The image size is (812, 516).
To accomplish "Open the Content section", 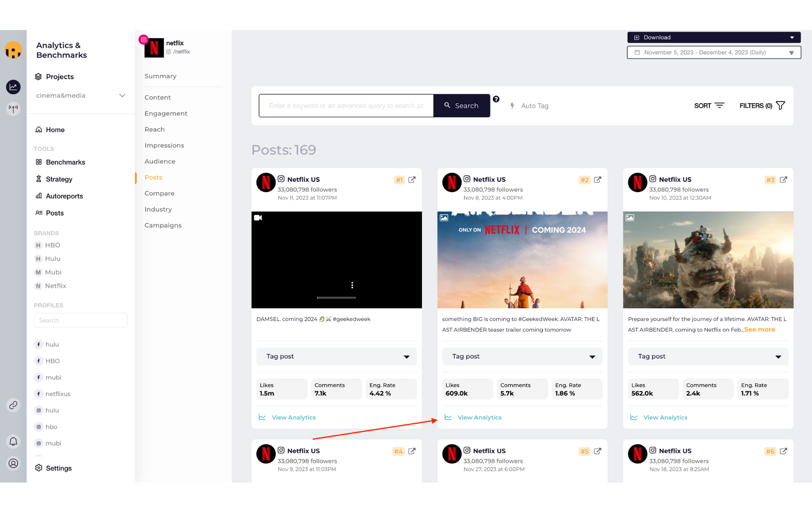I will [x=158, y=98].
